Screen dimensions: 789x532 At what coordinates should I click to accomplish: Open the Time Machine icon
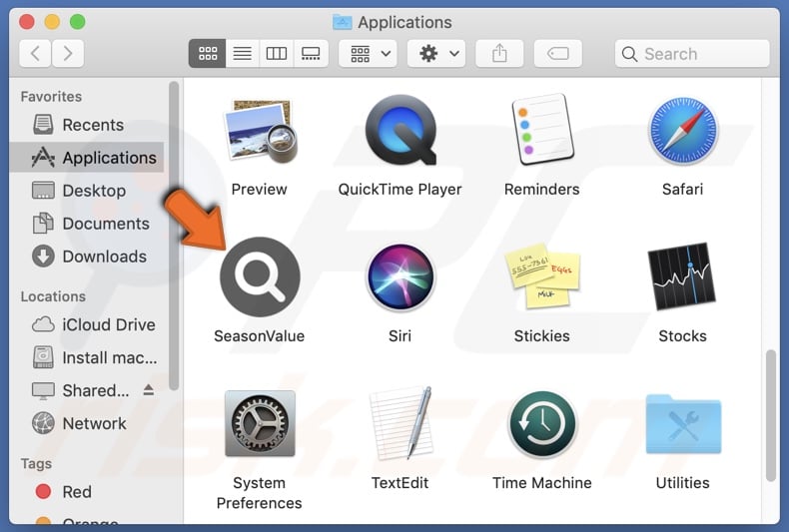(542, 424)
